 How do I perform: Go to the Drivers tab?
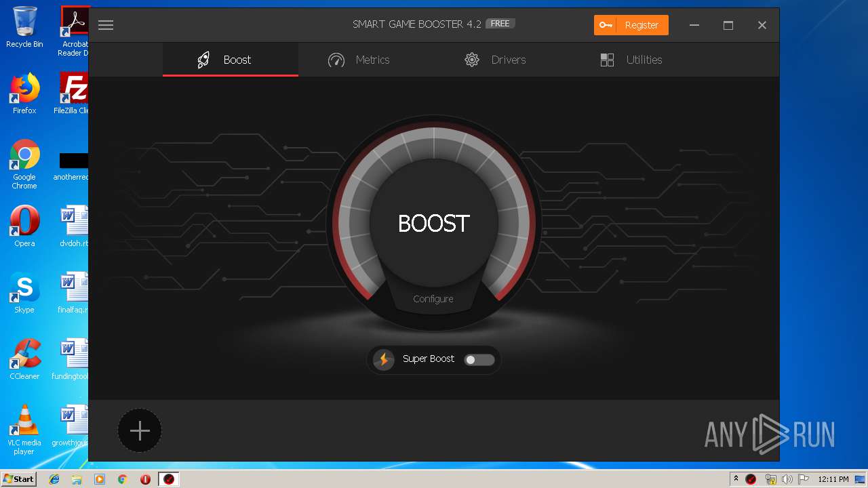pos(495,60)
